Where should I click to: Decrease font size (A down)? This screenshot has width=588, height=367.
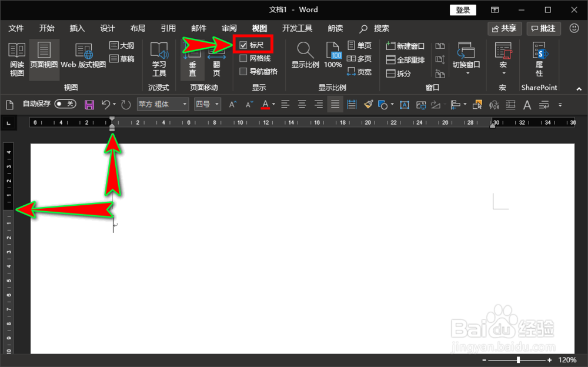pos(249,105)
